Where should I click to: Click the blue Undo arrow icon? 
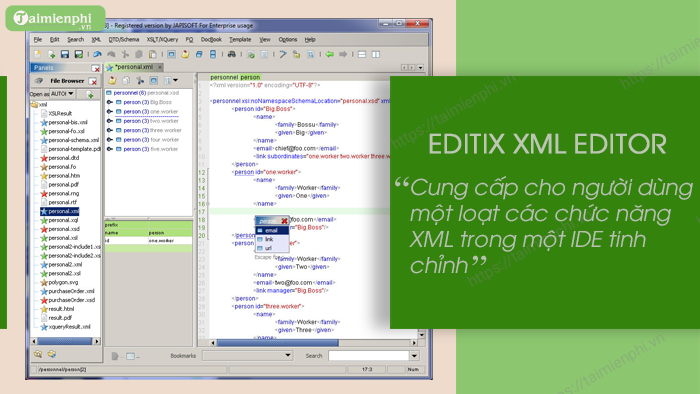97,54
